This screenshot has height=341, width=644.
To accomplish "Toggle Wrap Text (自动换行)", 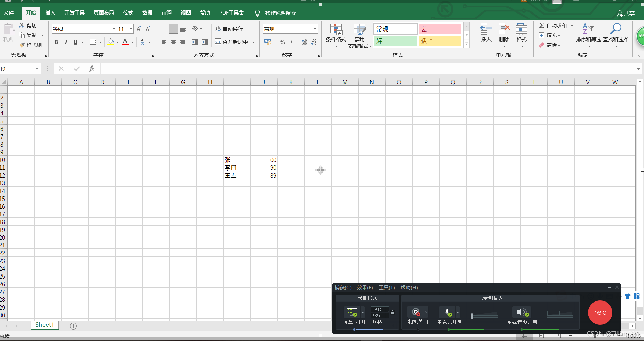I will coord(229,29).
